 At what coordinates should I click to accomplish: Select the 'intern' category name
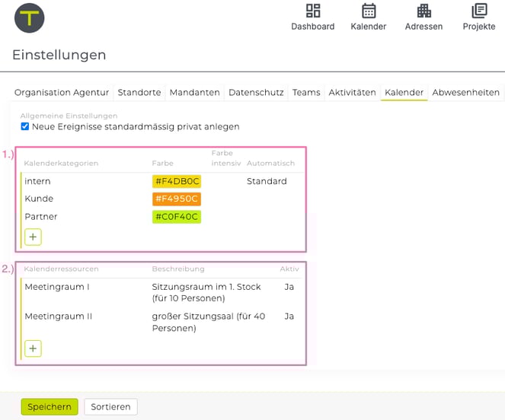click(37, 181)
